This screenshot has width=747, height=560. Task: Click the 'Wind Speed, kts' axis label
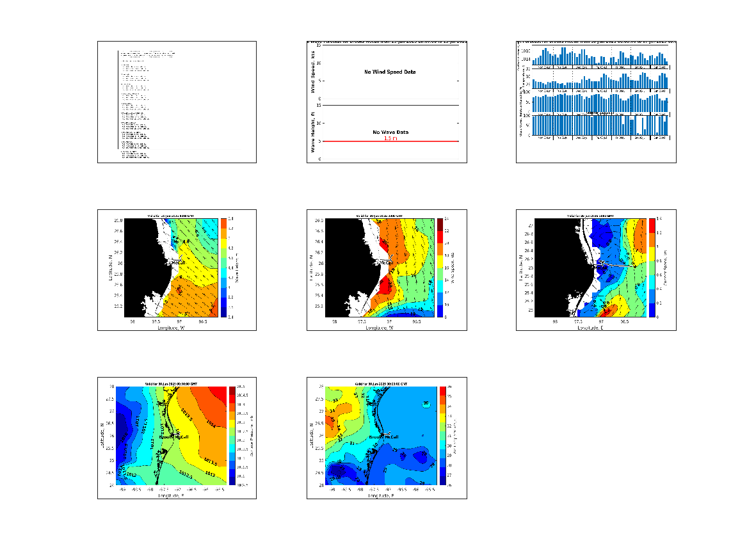[313, 72]
